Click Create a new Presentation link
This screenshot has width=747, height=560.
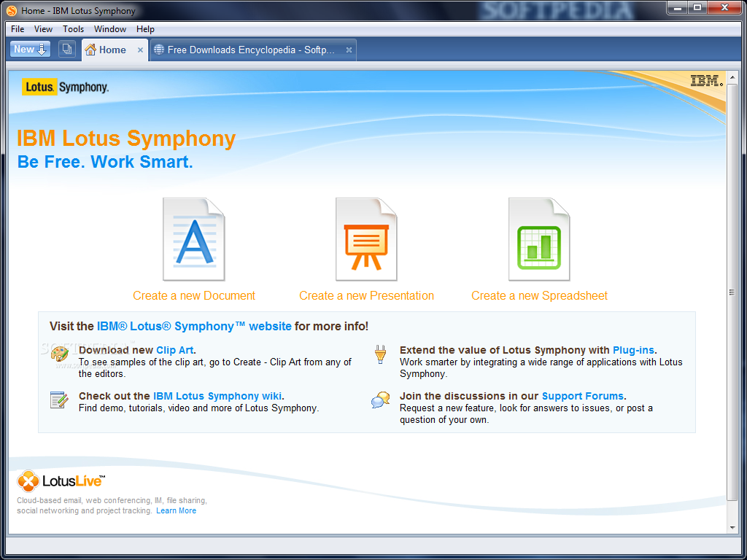366,296
